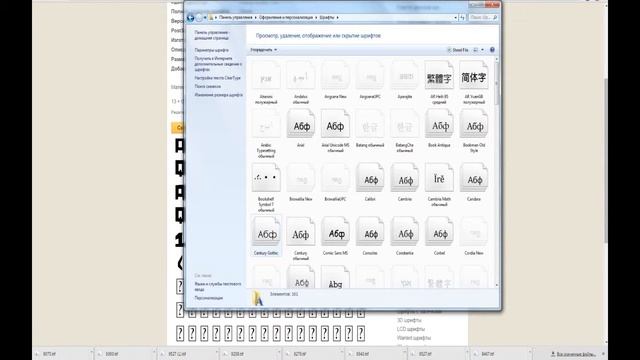Click the Оформление и персонализация breadcrumb
The width and height of the screenshot is (640, 360).
286,18
